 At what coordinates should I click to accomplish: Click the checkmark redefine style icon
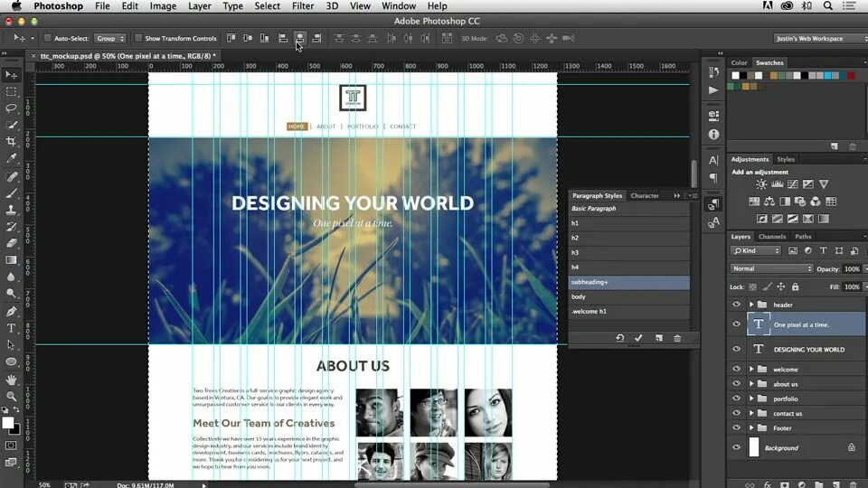639,337
